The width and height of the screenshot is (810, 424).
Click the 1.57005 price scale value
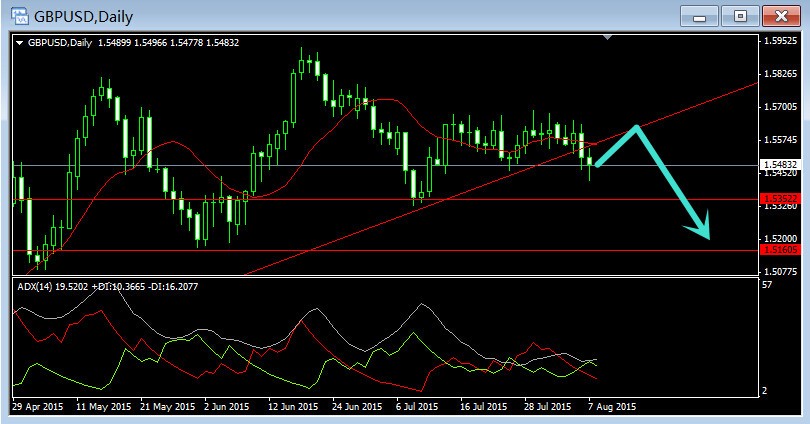pyautogui.click(x=781, y=107)
